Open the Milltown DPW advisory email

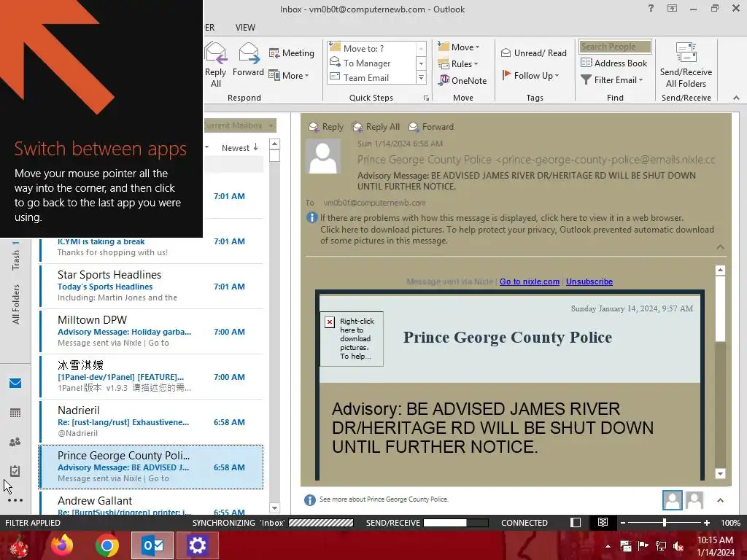point(150,332)
